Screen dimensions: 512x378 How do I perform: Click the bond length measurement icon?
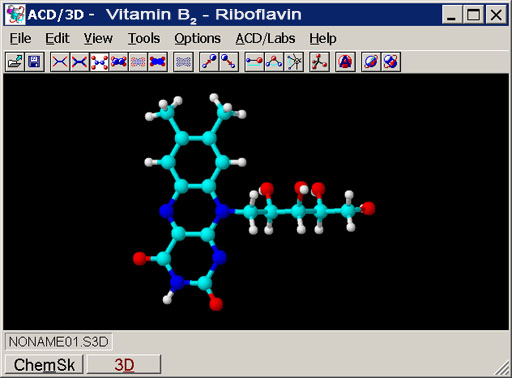(255, 62)
